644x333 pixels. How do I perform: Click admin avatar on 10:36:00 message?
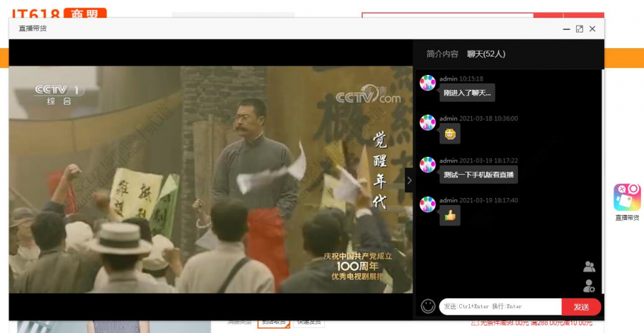point(427,122)
